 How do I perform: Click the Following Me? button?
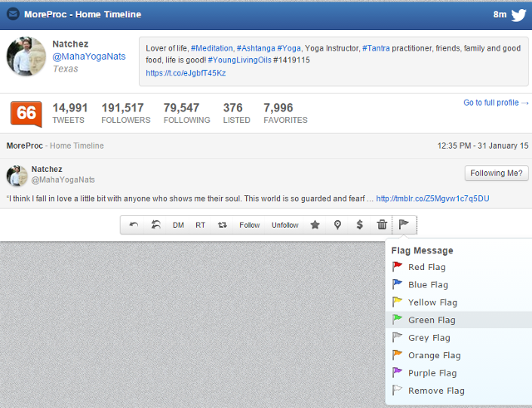point(496,174)
